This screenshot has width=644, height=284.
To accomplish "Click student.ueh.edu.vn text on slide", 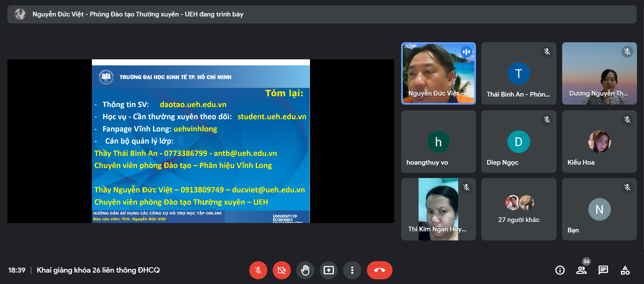I will pyautogui.click(x=272, y=117).
